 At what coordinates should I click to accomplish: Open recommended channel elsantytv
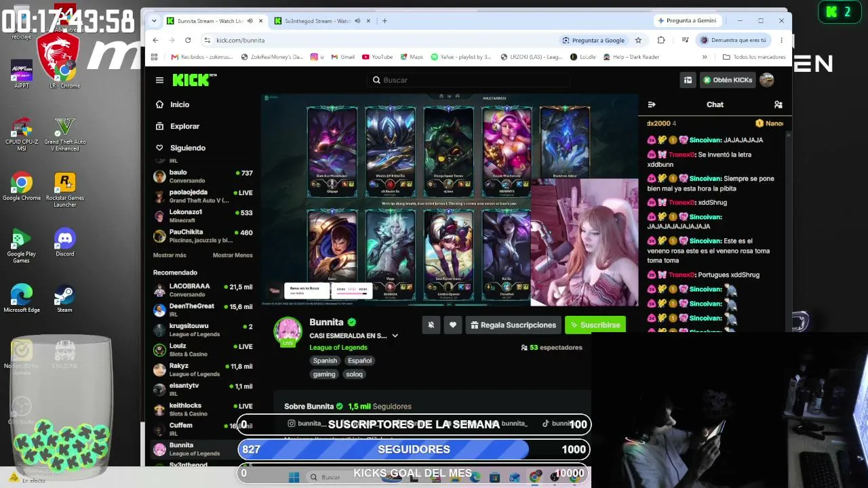[203, 389]
